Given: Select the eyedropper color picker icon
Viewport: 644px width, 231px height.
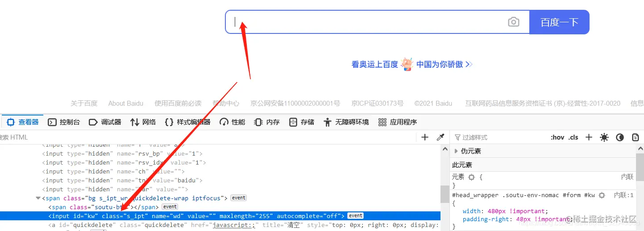Looking at the screenshot, I should click(x=440, y=137).
